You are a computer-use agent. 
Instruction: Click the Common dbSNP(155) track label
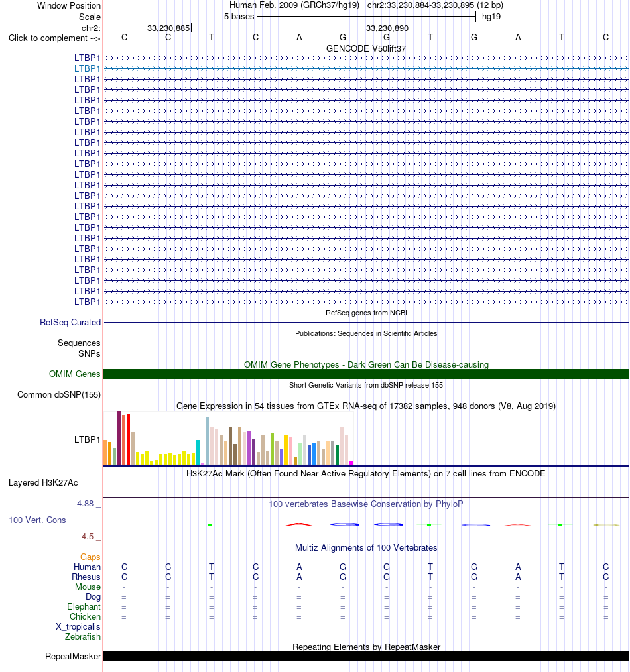59,395
